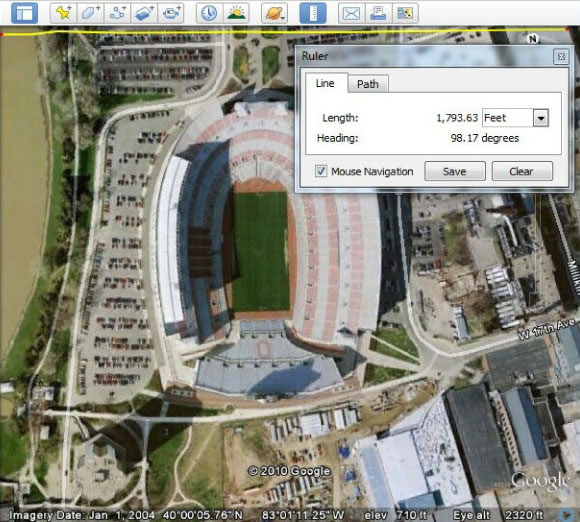Toggle the sidebar panel icon
The image size is (580, 522).
(x=24, y=13)
